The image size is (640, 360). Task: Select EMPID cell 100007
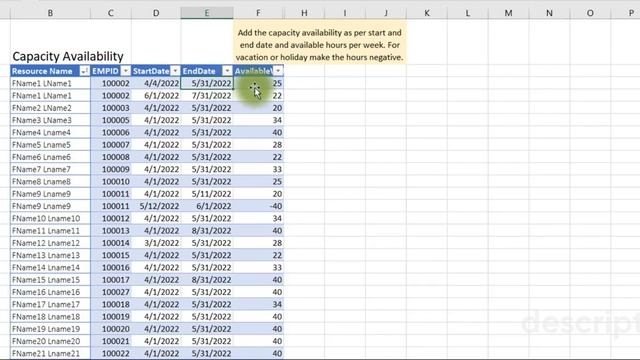click(x=111, y=144)
